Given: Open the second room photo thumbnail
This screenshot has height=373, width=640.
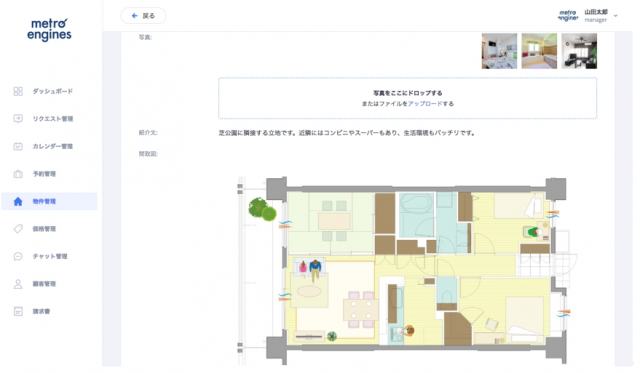Looking at the screenshot, I should tap(539, 51).
